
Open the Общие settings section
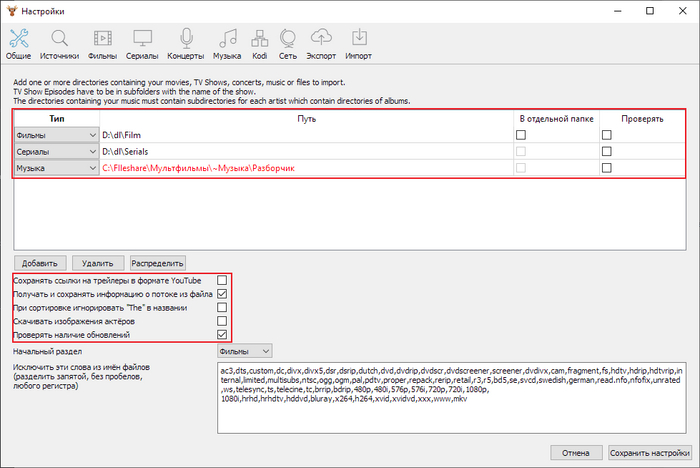pyautogui.click(x=20, y=42)
